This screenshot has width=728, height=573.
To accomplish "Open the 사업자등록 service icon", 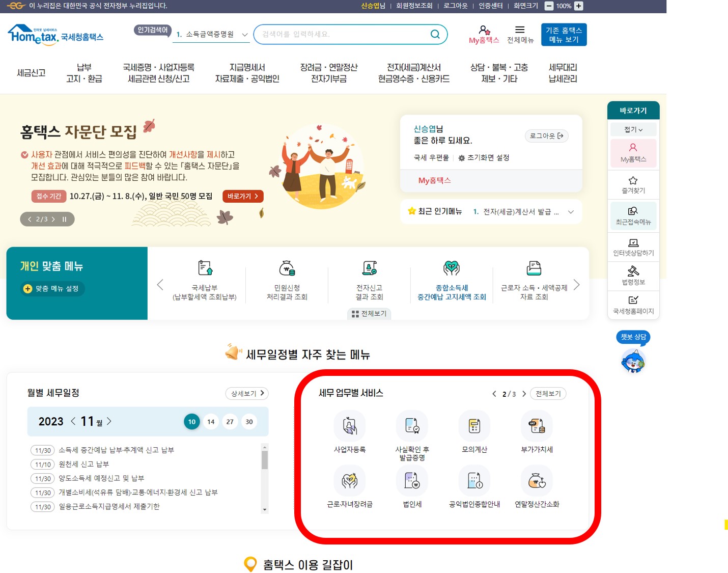I will coord(350,426).
